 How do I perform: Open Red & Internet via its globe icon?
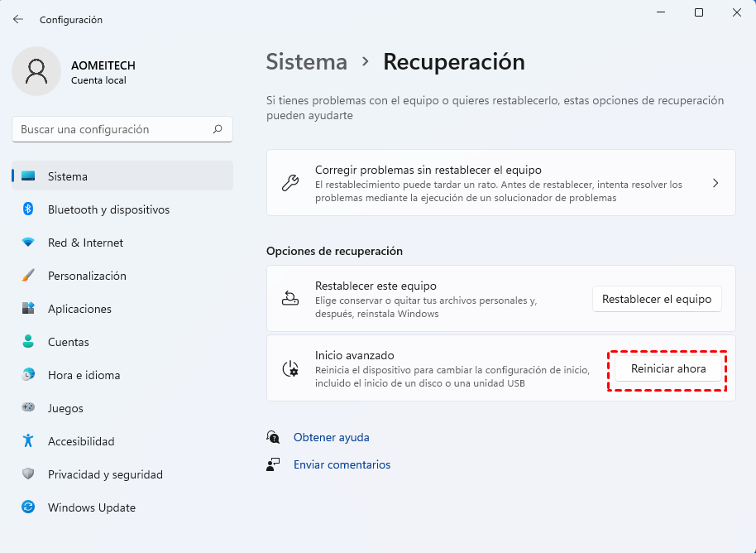point(27,243)
